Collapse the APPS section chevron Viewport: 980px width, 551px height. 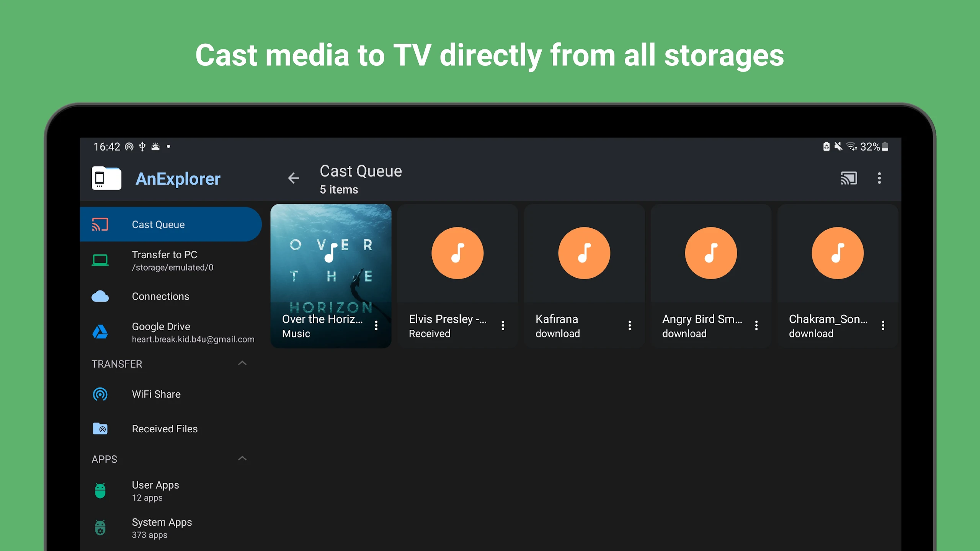242,458
